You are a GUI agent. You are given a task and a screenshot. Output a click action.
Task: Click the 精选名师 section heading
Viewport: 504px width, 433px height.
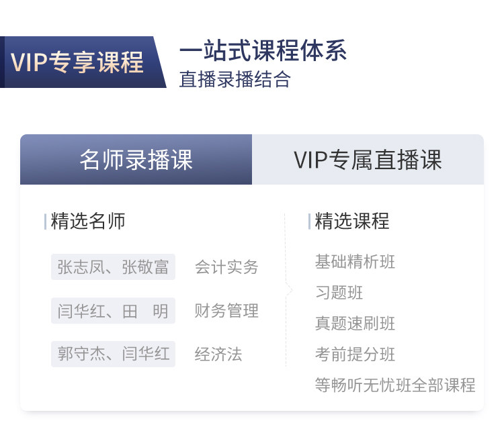click(x=88, y=222)
